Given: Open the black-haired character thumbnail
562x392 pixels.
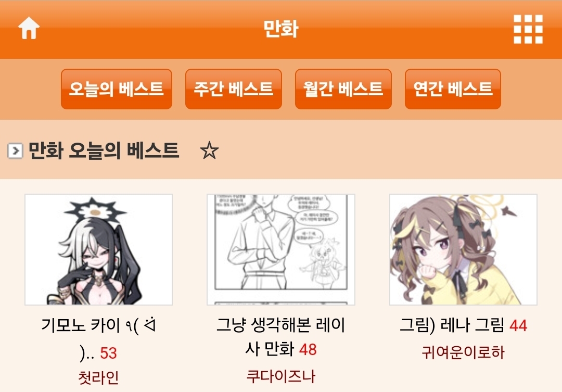Looking at the screenshot, I should (x=98, y=249).
